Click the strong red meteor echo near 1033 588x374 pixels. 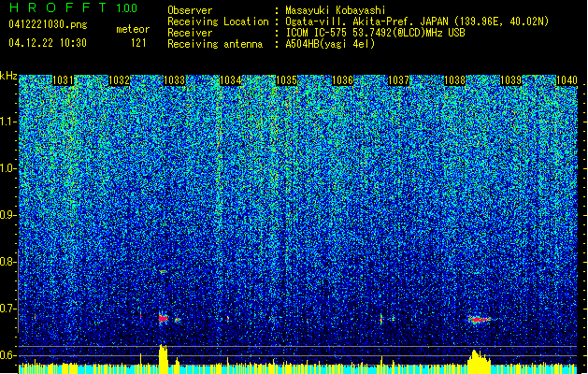click(x=163, y=319)
